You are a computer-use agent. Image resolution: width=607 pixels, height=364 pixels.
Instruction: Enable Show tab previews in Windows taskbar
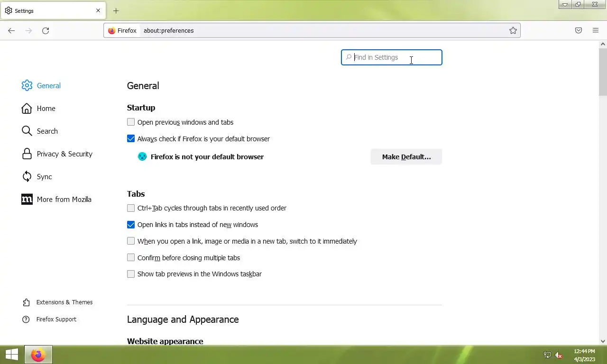point(131,273)
